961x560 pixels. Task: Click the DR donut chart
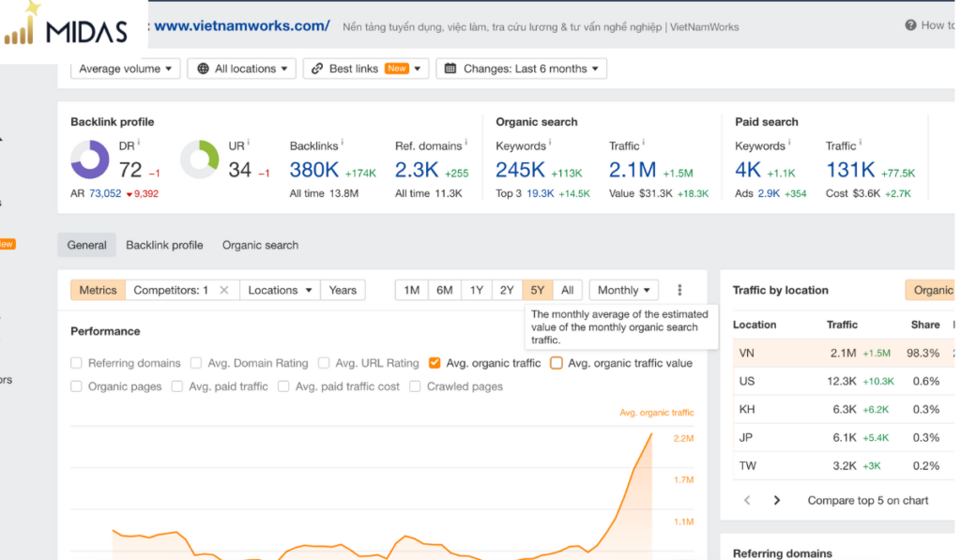point(90,159)
